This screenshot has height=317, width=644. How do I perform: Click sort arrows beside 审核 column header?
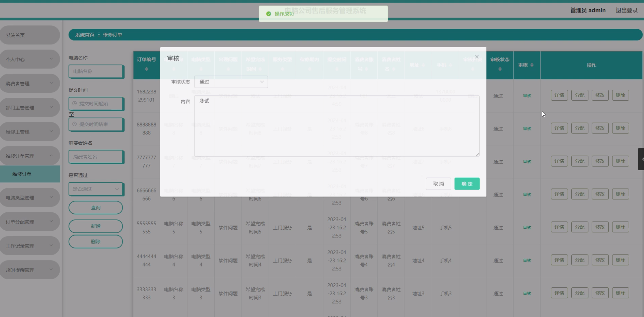pyautogui.click(x=532, y=65)
